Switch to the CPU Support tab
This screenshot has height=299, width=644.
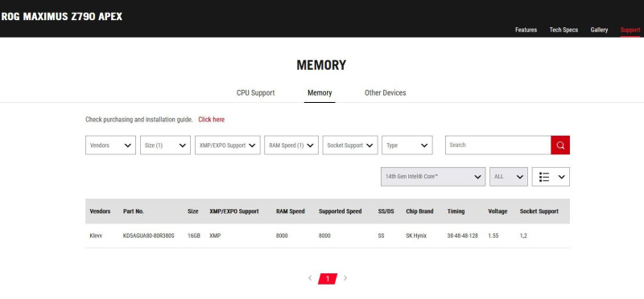(x=255, y=92)
